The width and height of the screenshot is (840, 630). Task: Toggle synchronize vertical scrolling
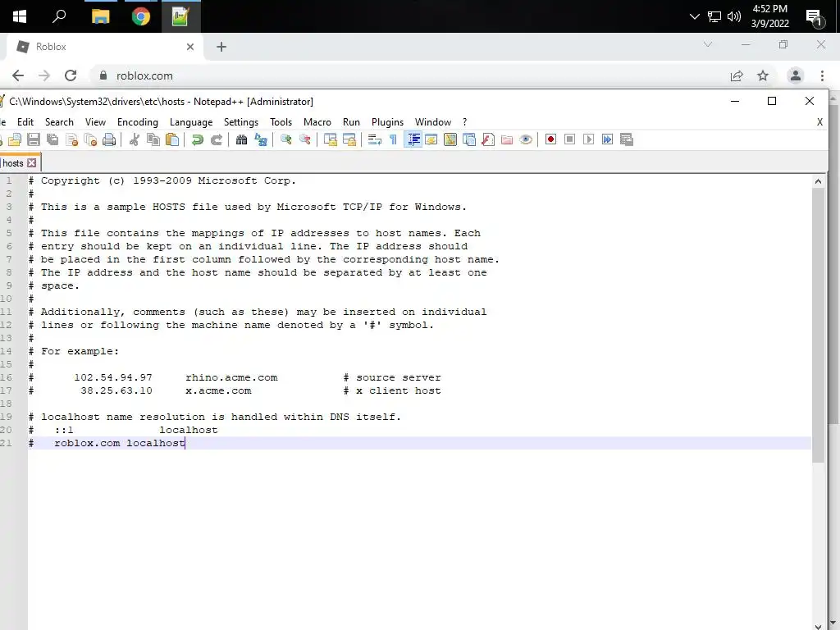click(331, 139)
